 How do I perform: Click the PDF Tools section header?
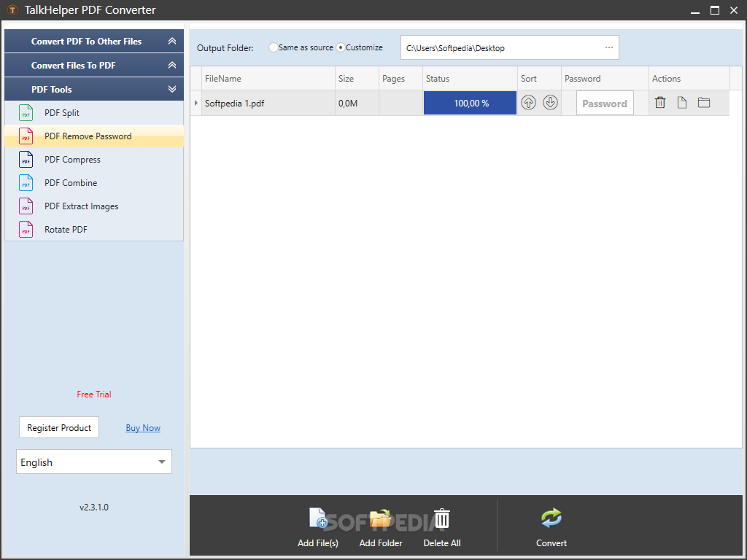tap(94, 89)
